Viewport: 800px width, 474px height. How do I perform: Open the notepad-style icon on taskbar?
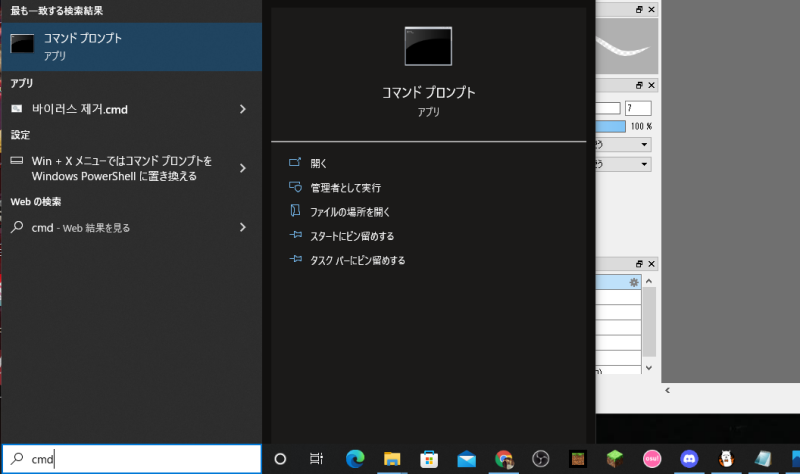[x=763, y=459]
